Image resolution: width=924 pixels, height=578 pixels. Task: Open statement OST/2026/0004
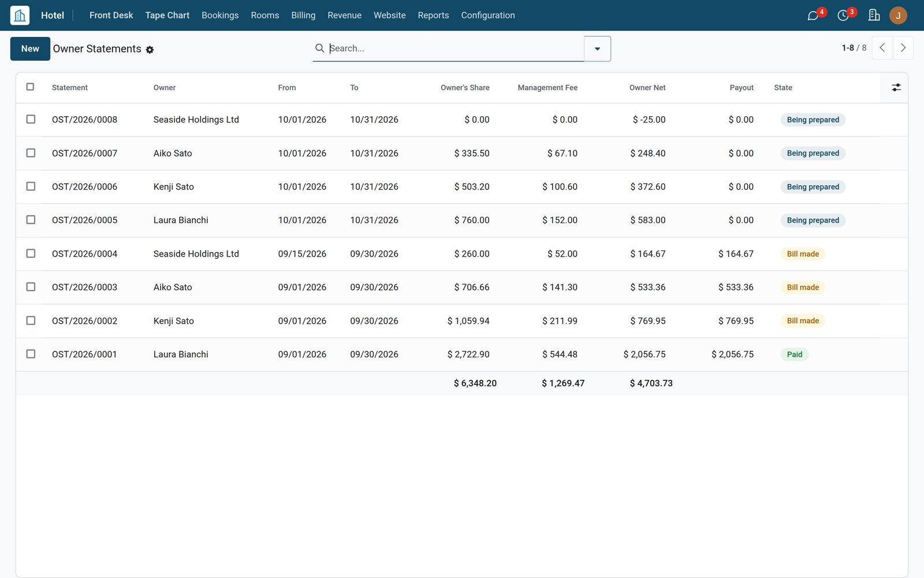click(x=84, y=254)
